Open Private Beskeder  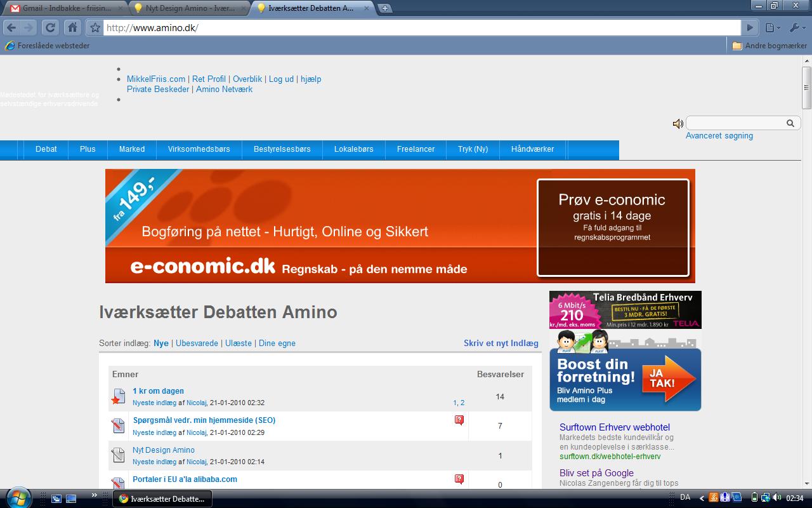click(x=158, y=89)
